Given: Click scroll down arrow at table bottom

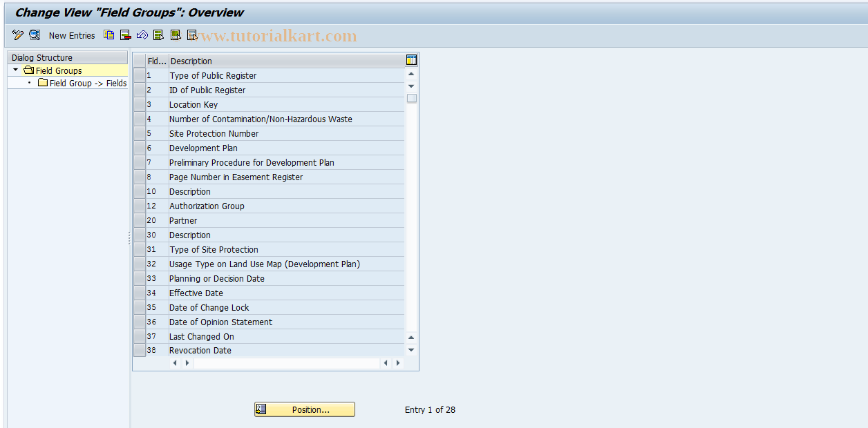Looking at the screenshot, I should pyautogui.click(x=411, y=349).
